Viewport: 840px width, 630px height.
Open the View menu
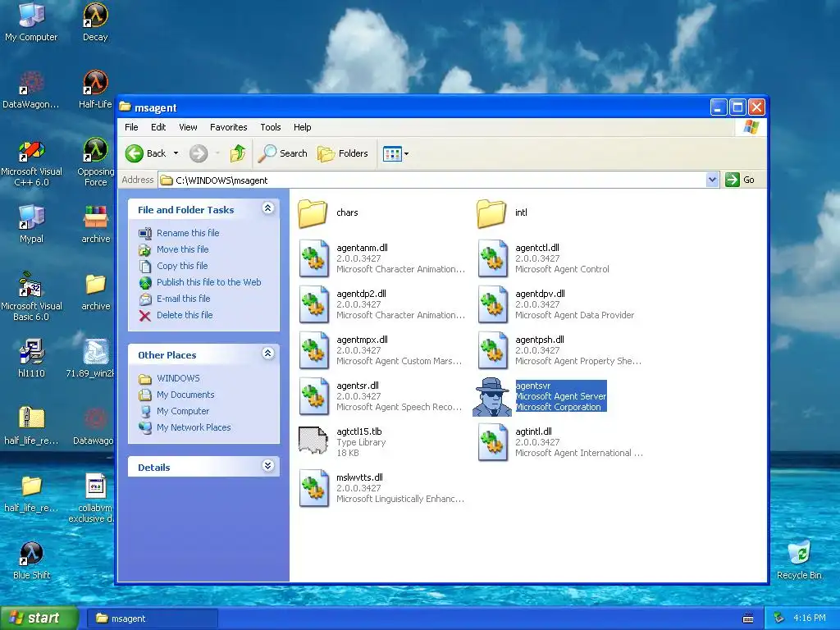point(188,127)
